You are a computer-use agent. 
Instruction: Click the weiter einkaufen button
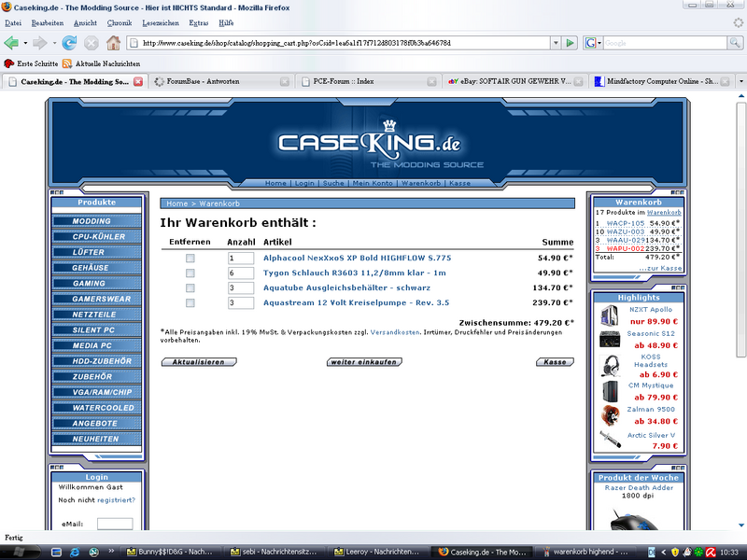[364, 362]
